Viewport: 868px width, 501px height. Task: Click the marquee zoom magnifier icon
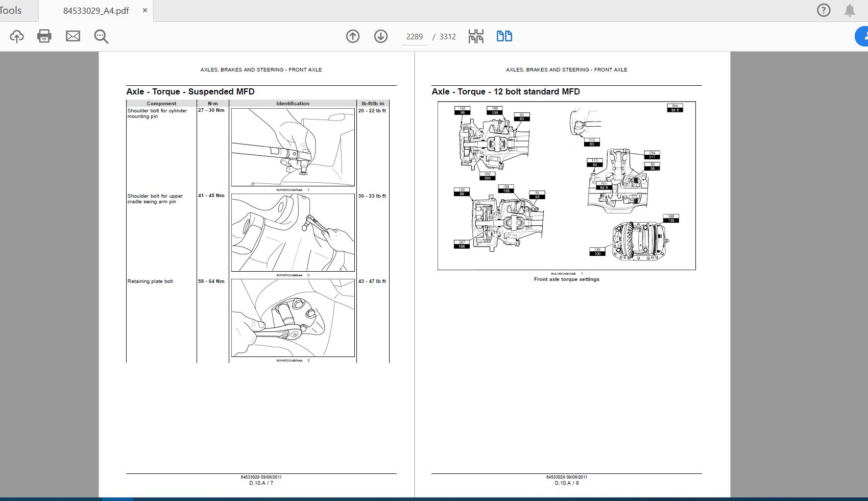pyautogui.click(x=101, y=36)
